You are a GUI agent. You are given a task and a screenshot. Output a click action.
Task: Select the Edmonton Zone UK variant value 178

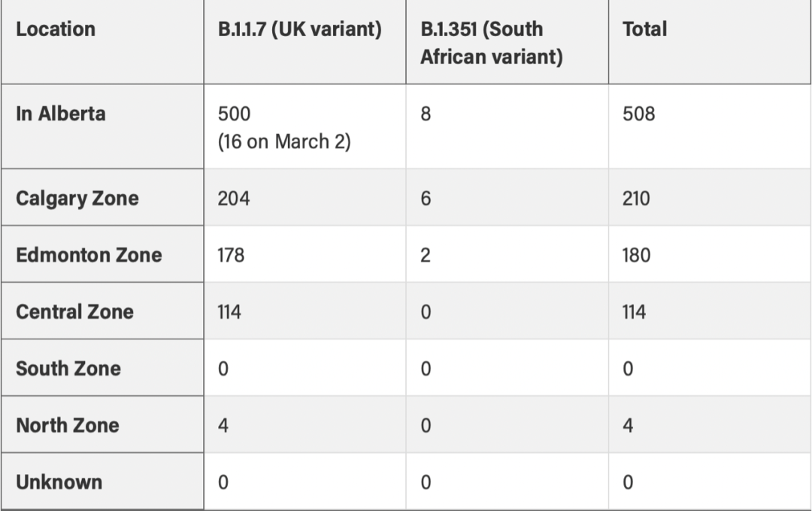click(x=231, y=255)
